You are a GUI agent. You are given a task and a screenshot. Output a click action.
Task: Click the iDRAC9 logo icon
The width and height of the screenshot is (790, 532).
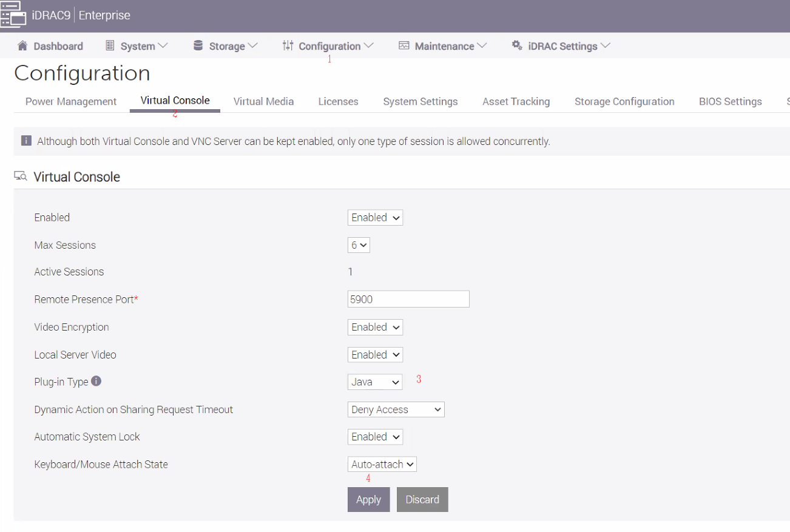13,15
